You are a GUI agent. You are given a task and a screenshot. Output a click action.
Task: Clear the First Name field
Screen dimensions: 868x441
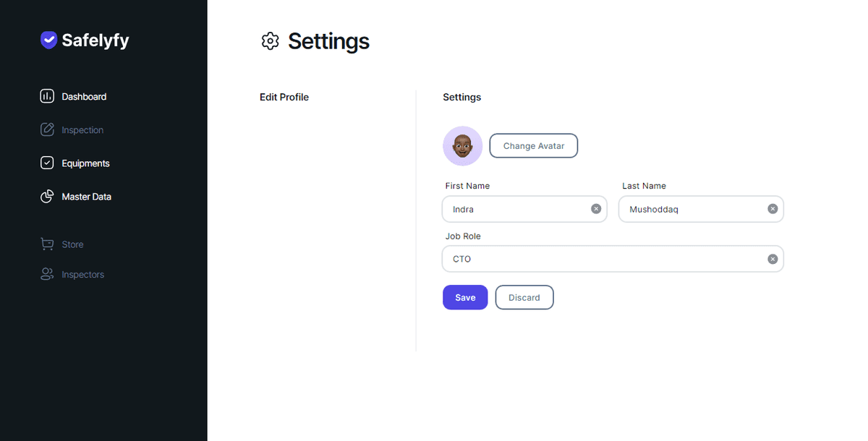click(596, 209)
